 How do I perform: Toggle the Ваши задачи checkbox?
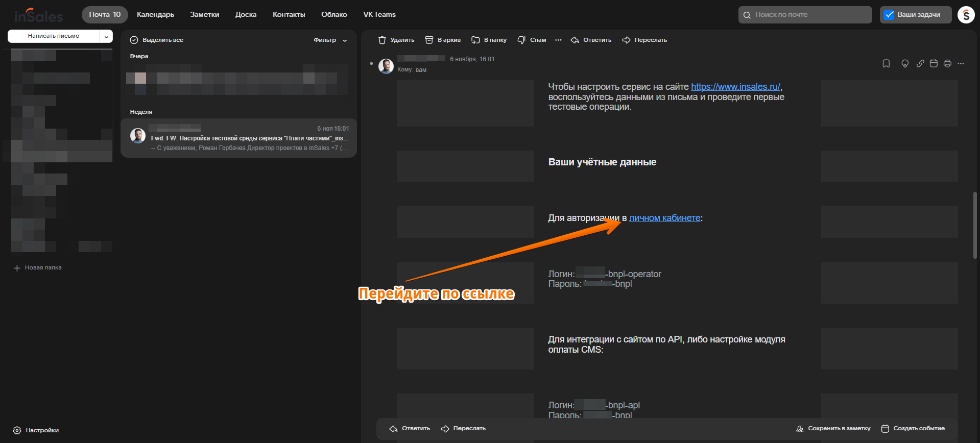pos(889,15)
